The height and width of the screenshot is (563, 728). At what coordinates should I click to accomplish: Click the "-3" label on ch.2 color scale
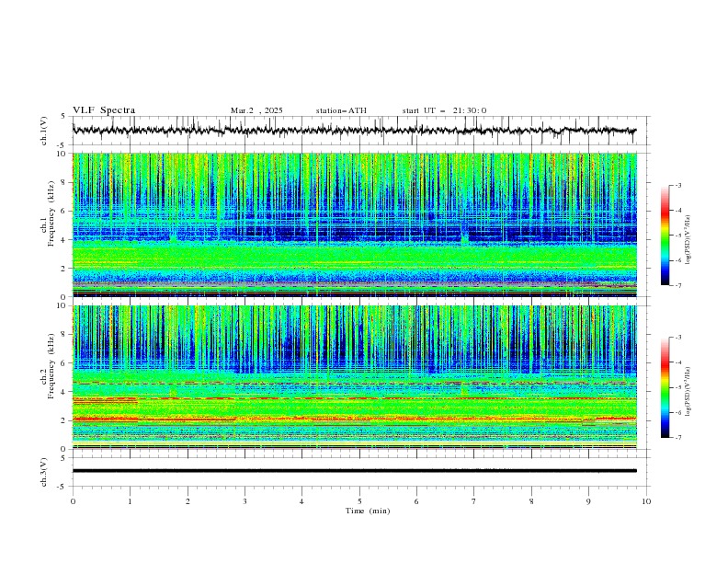[677, 338]
